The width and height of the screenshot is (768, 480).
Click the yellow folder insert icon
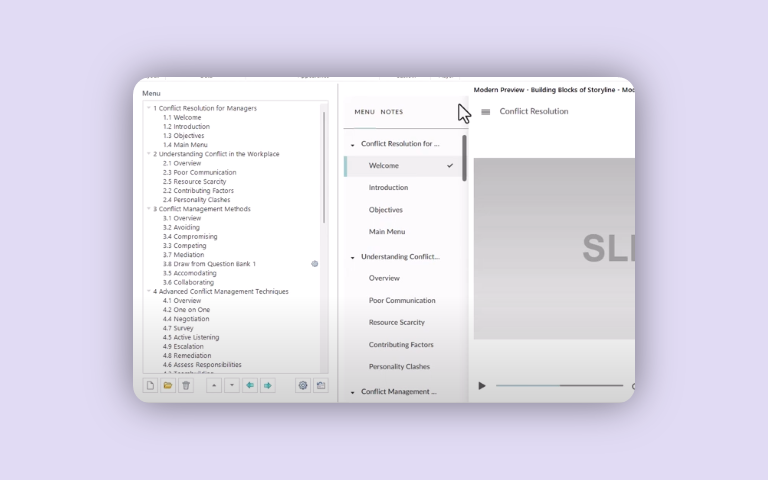[168, 385]
